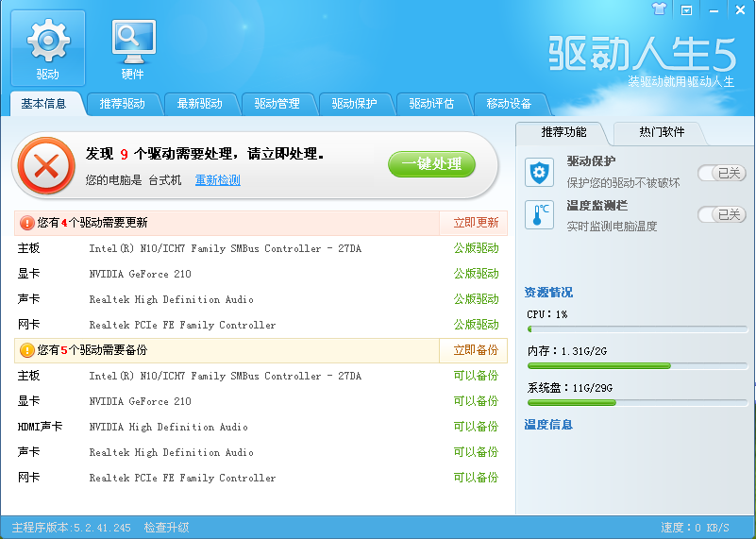Switch to the 推荐驱动 tab
The width and height of the screenshot is (756, 539).
(x=123, y=104)
